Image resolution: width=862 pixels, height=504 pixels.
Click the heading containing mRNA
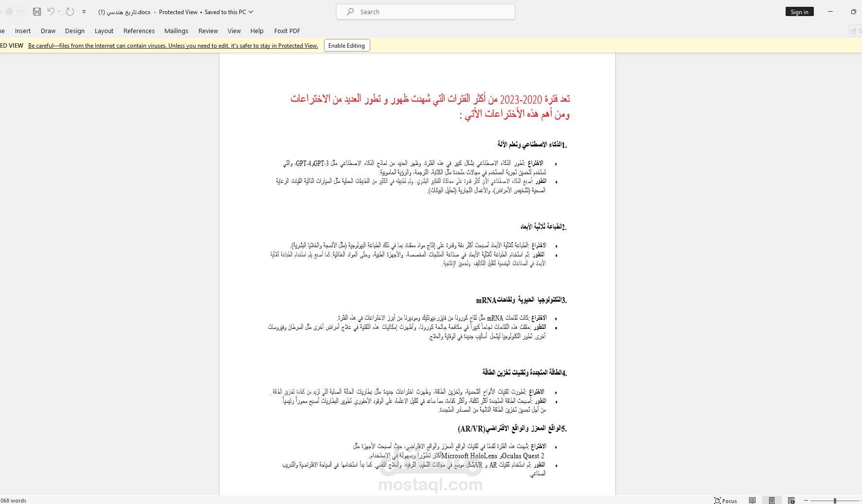pos(521,300)
